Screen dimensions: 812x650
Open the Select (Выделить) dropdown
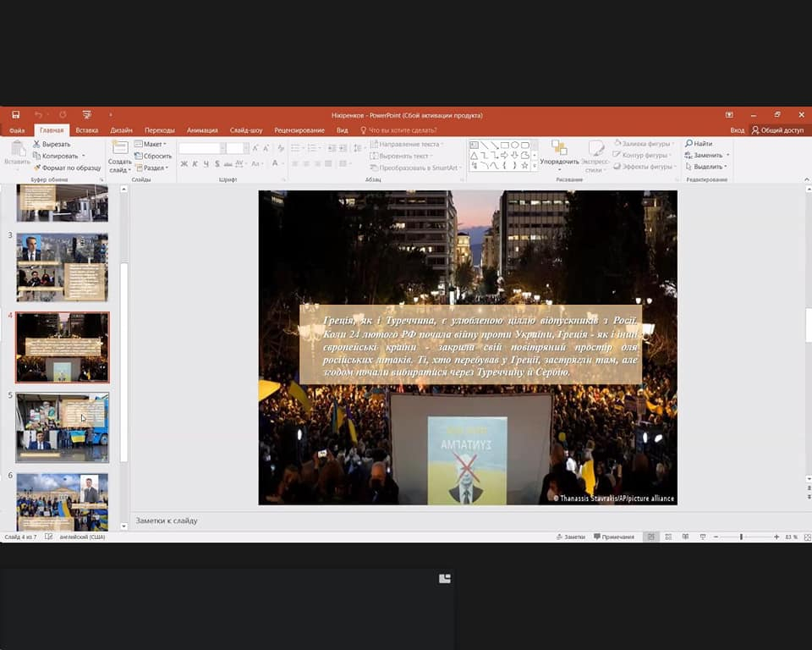pyautogui.click(x=707, y=167)
